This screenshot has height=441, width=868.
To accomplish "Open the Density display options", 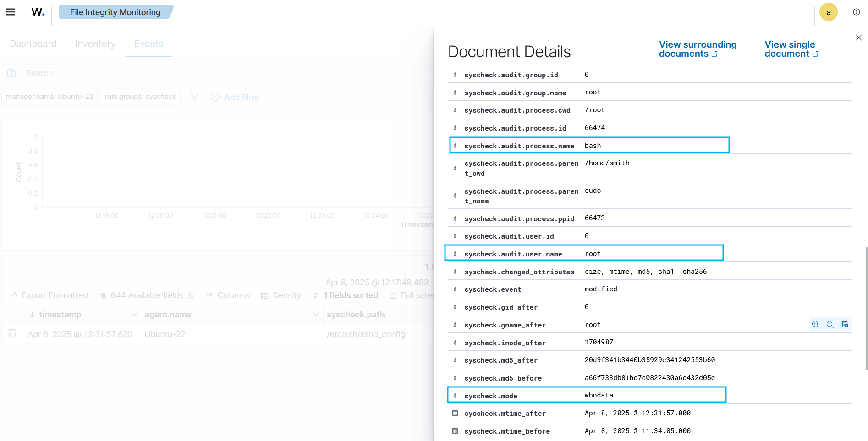I will click(x=281, y=295).
